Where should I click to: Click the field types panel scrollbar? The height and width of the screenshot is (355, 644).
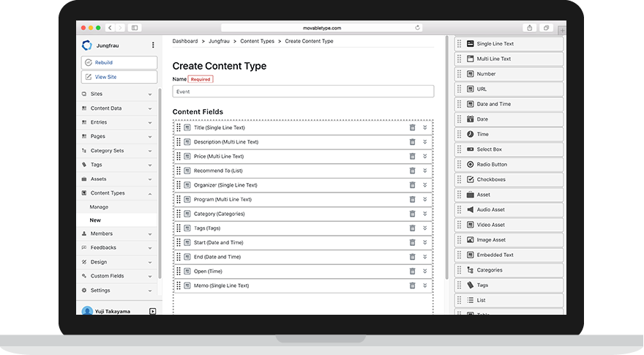447,158
